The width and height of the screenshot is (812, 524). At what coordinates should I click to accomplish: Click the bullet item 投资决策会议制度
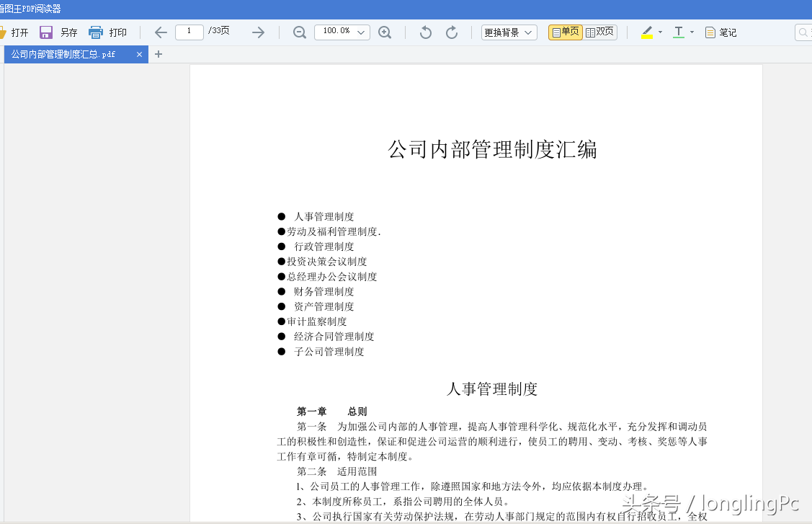[327, 262]
